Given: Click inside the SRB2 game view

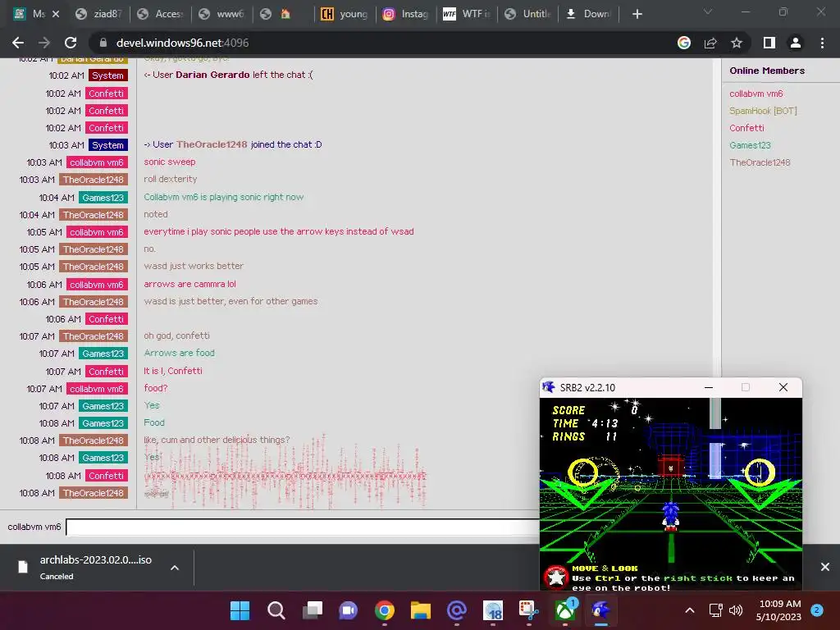Looking at the screenshot, I should 671,494.
